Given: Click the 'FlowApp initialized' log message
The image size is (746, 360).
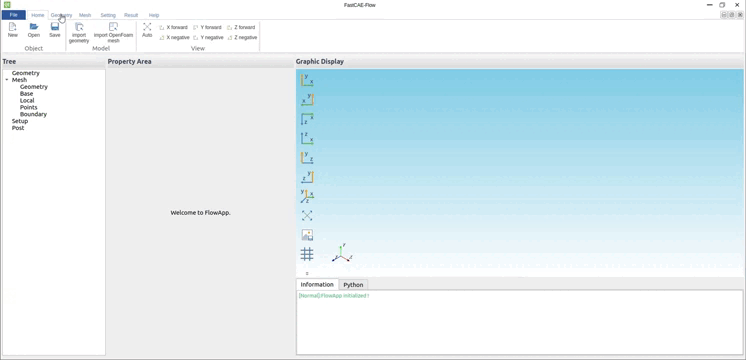Looking at the screenshot, I should pos(334,296).
